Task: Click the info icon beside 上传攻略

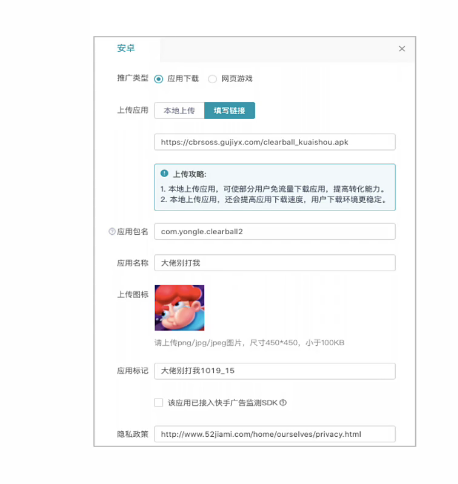Action: 164,173
